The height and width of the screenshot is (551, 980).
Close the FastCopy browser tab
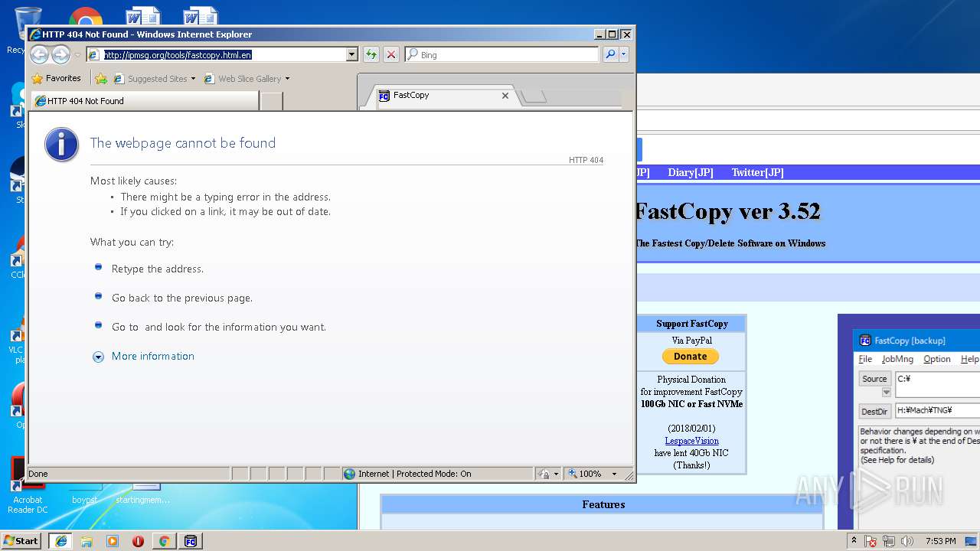pos(505,96)
